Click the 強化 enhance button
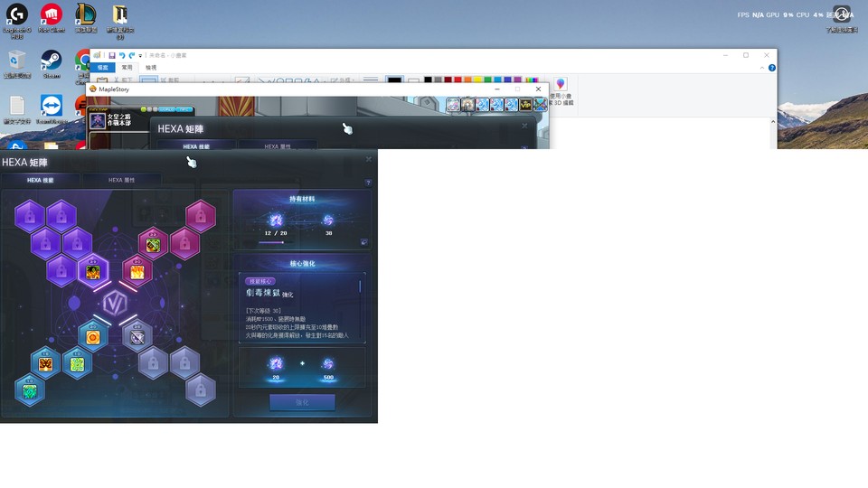The image size is (868, 488). (x=302, y=402)
